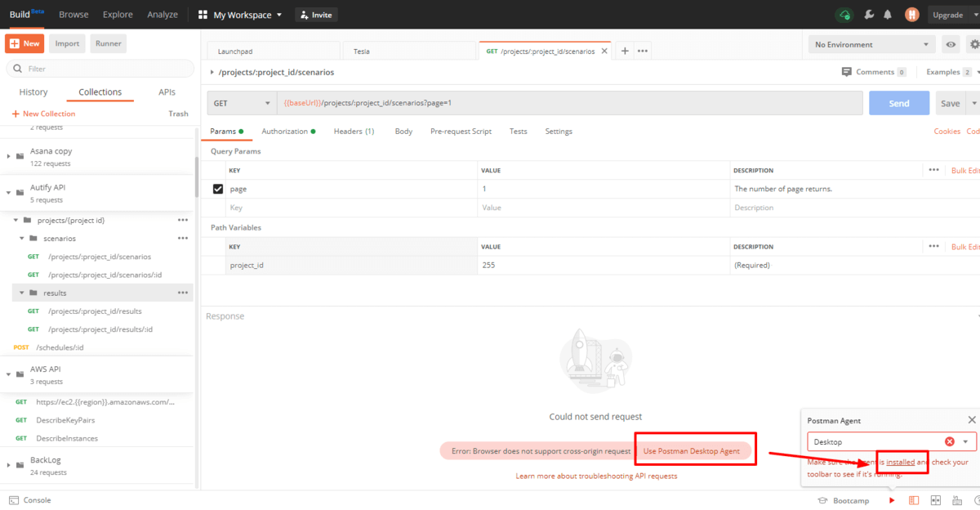Screen dimensions: 980x510
Task: Click the red error icon in Desktop field
Action: [950, 441]
